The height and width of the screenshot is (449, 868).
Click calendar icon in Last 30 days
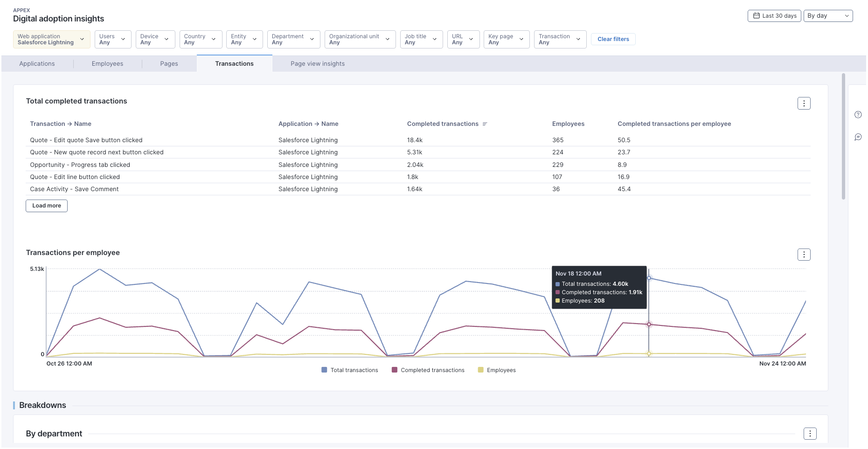click(x=757, y=16)
